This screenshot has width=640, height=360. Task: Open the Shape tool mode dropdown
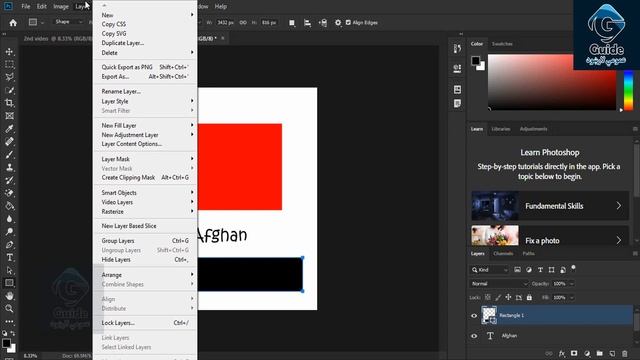point(69,22)
